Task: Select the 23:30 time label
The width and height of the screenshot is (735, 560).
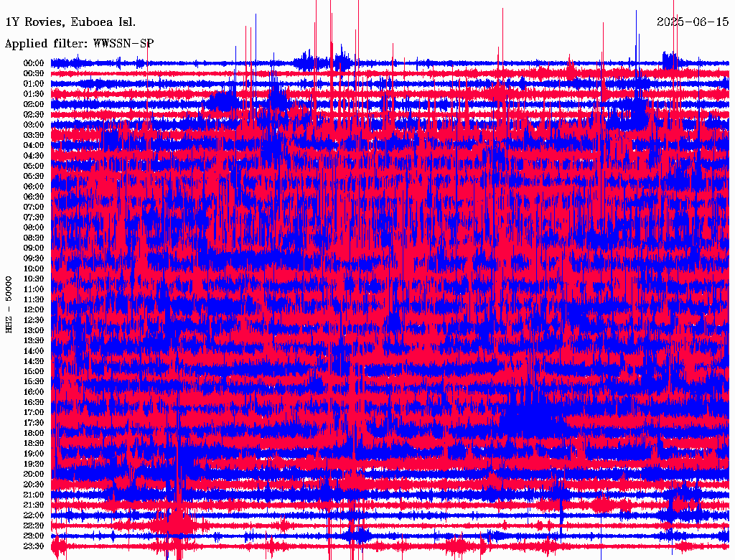Action: (34, 546)
